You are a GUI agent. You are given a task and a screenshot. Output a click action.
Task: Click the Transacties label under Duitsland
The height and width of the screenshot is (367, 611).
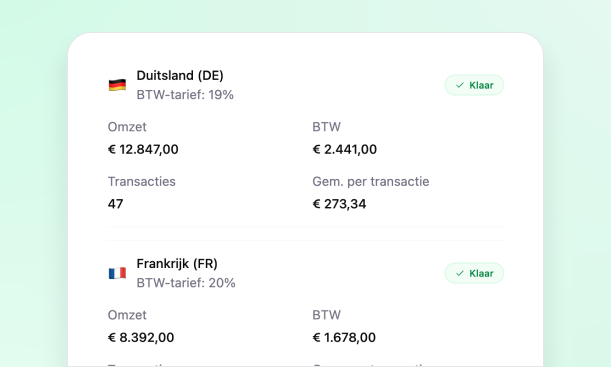click(x=141, y=182)
